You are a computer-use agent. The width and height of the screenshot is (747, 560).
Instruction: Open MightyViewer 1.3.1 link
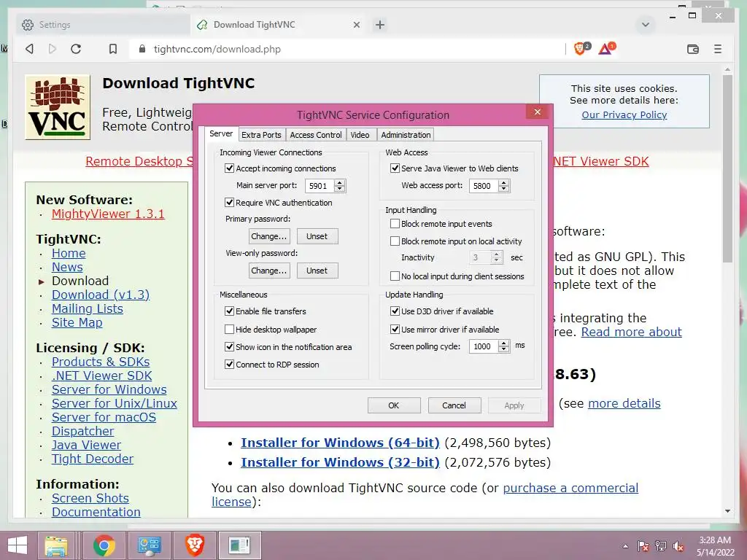108,214
